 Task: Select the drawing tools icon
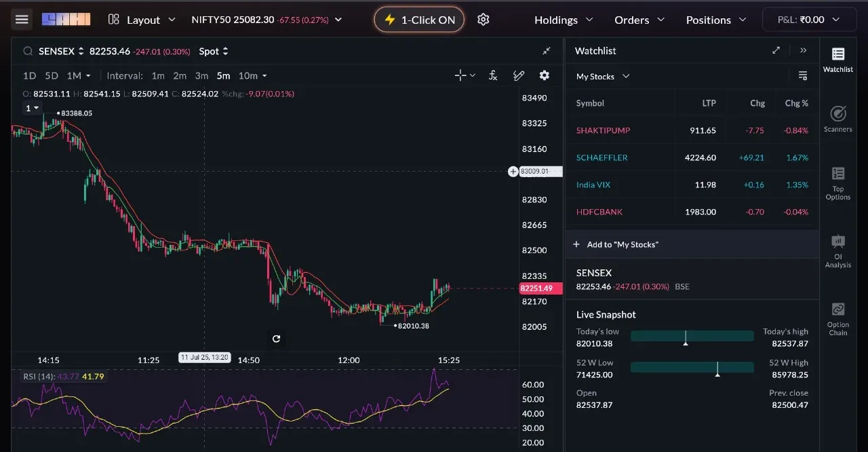[519, 75]
